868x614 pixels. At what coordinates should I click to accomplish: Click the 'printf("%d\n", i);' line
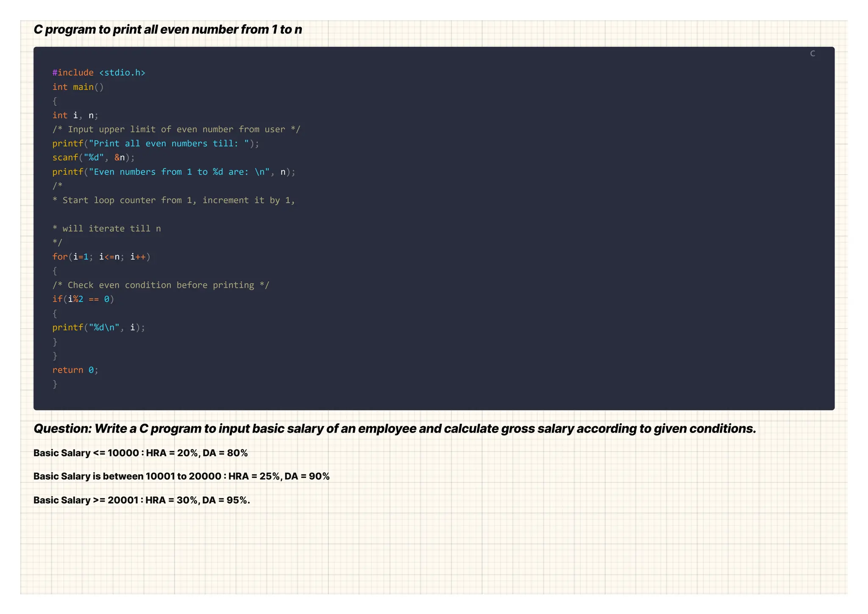coord(99,327)
